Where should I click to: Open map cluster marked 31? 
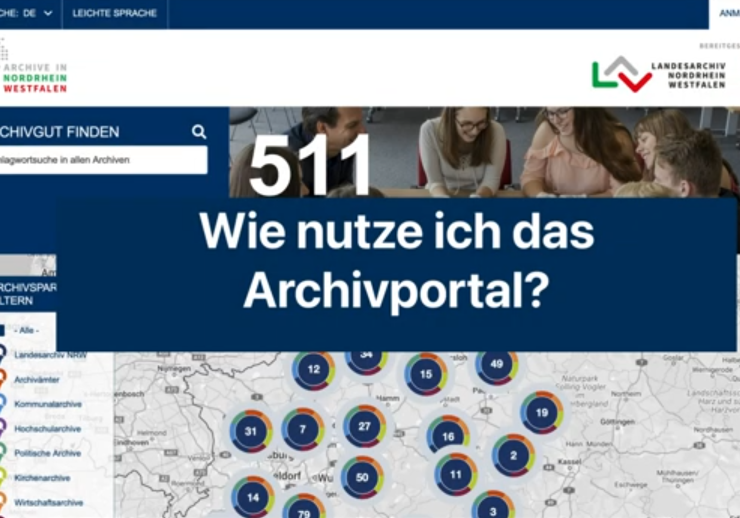[251, 431]
